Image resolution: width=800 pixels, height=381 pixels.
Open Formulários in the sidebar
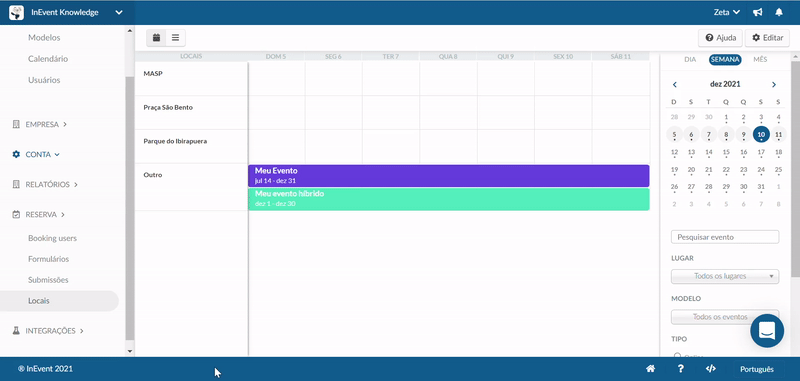point(48,259)
